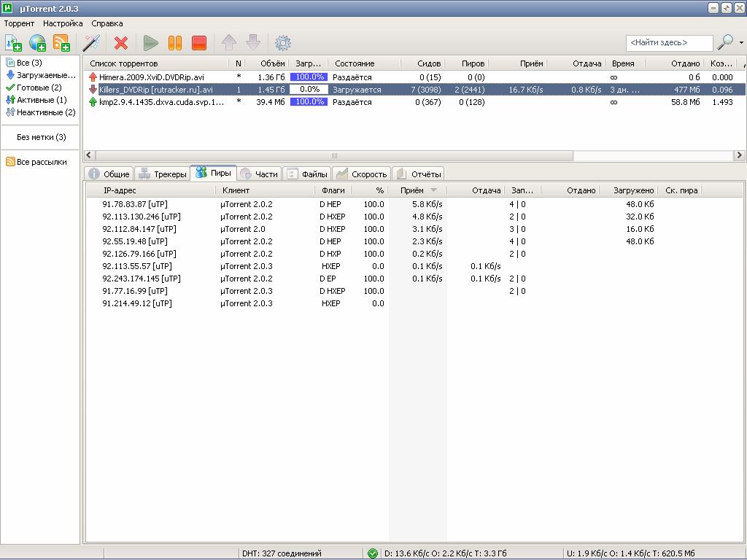Click the Add Torrent toolbar icon

tap(13, 43)
